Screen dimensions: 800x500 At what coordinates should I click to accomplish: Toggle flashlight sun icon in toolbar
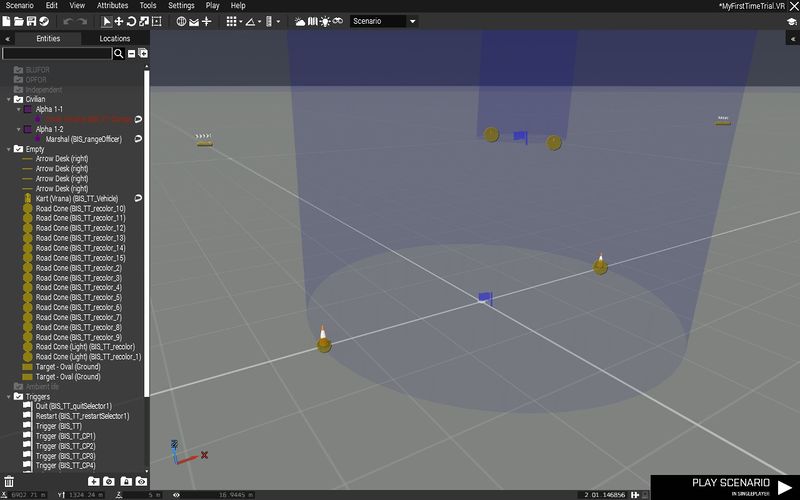(326, 21)
